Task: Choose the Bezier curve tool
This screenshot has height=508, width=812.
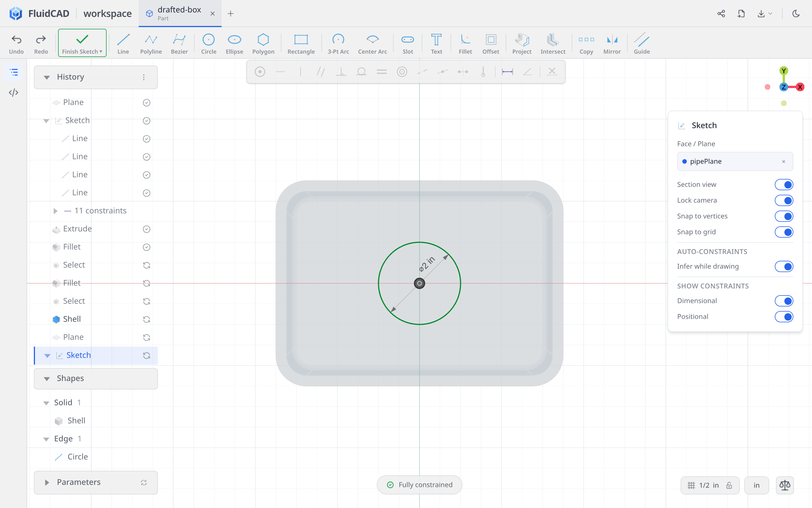Action: click(179, 44)
